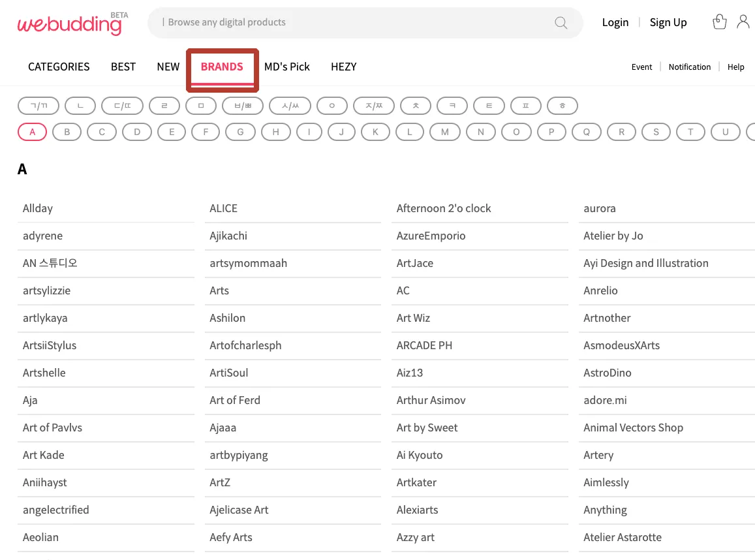Open the ALICE brand
The width and height of the screenshot is (755, 560).
(x=293, y=208)
